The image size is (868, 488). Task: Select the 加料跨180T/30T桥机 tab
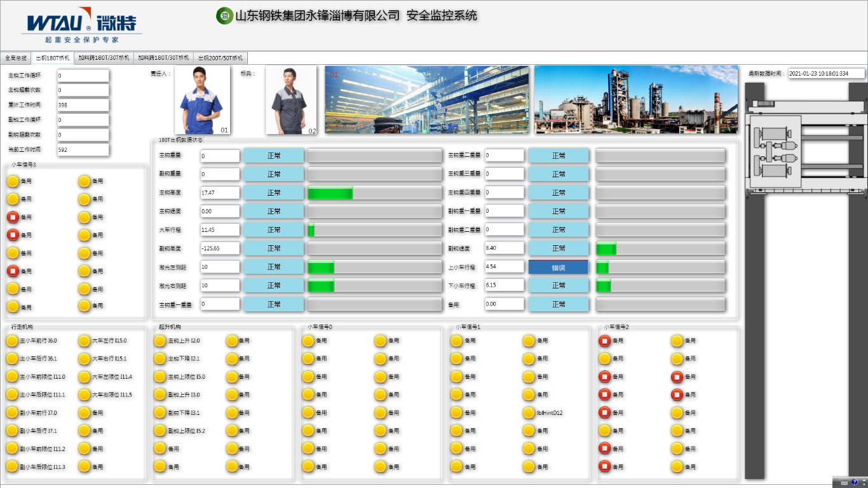pos(104,58)
